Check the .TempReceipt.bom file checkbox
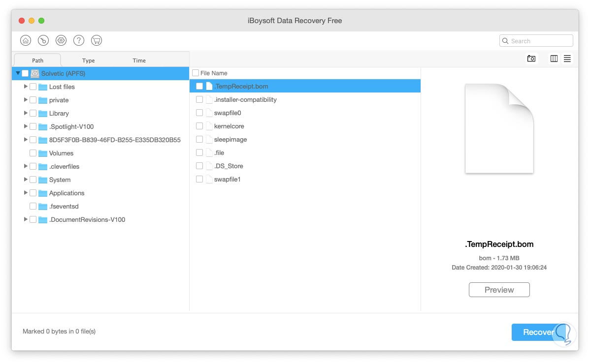590x364 pixels. point(199,86)
